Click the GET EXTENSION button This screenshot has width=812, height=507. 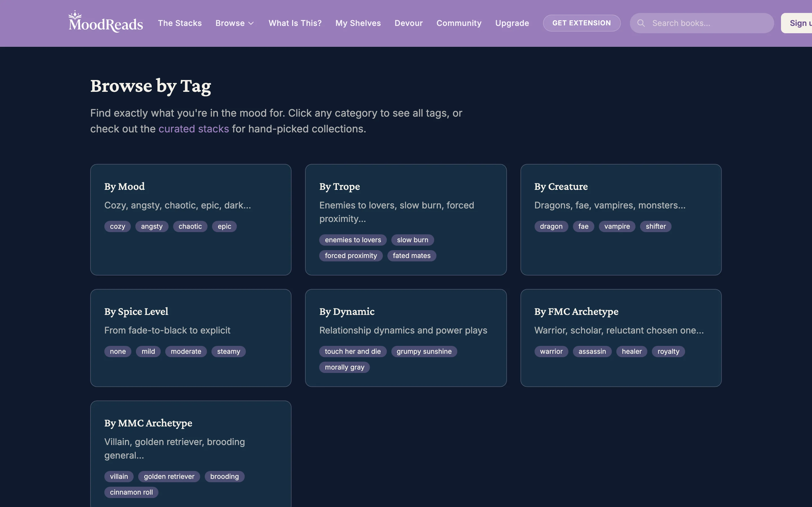[x=581, y=23]
